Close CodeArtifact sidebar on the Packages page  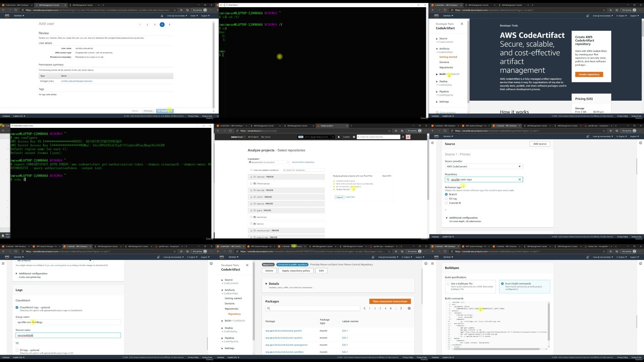pyautogui.click(x=247, y=265)
